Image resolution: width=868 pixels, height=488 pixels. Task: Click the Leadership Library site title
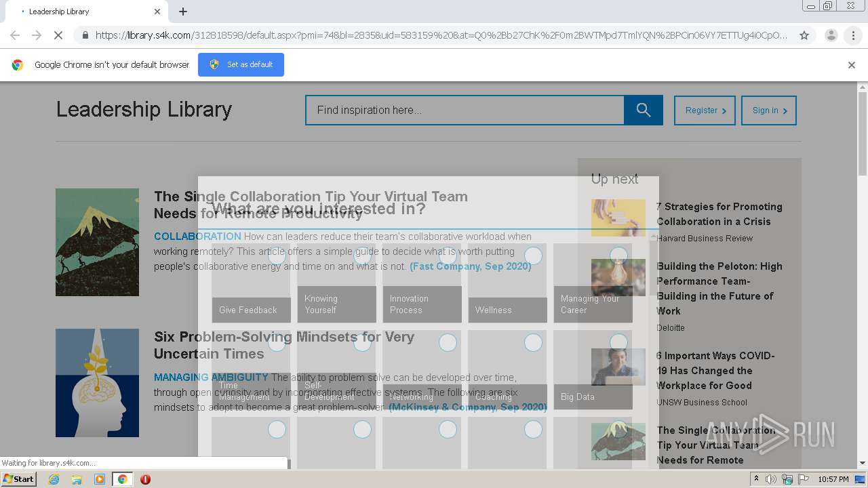pyautogui.click(x=144, y=109)
